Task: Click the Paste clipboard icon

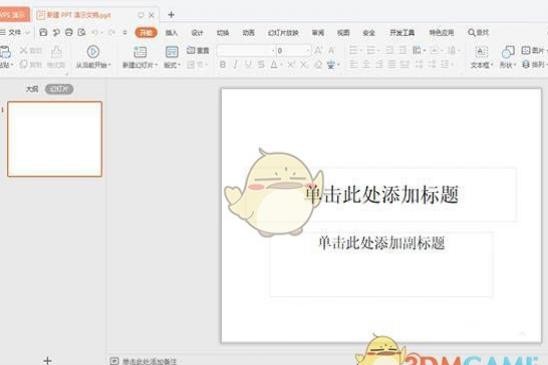Action: [5, 52]
